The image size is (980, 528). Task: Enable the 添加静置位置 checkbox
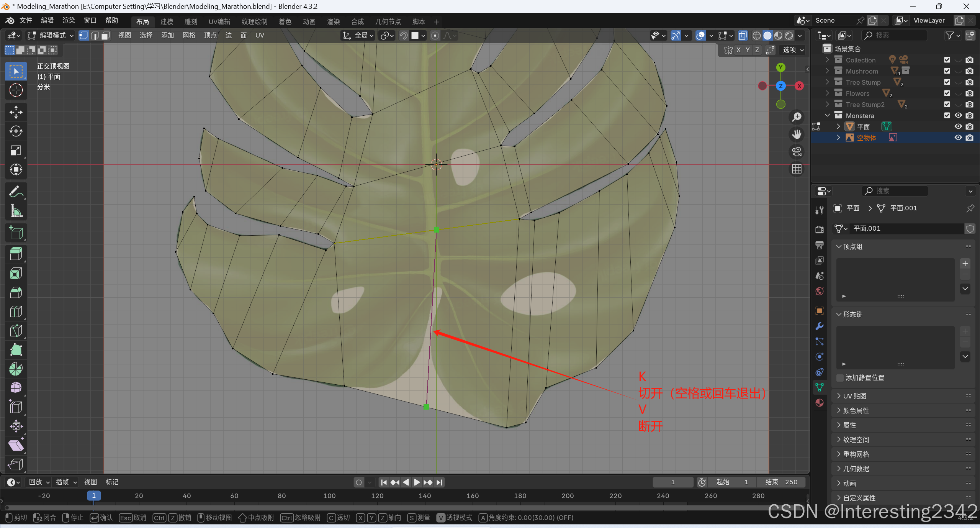click(x=840, y=378)
